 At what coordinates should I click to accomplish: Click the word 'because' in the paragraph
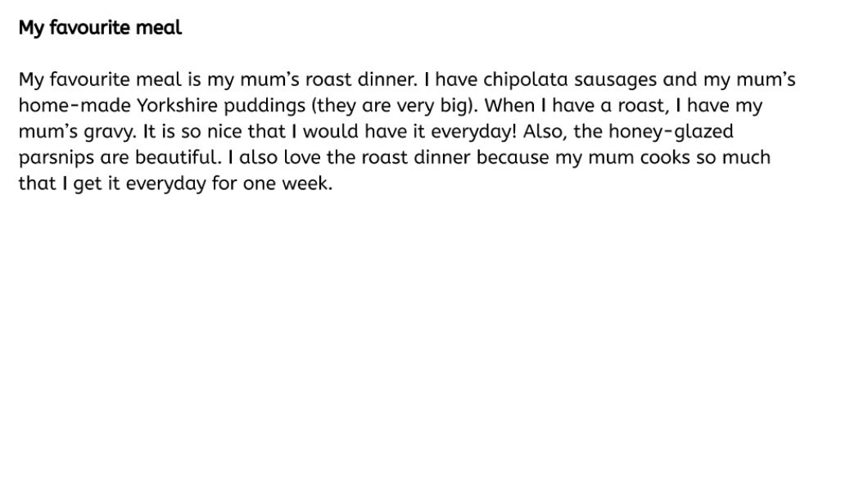(x=513, y=157)
